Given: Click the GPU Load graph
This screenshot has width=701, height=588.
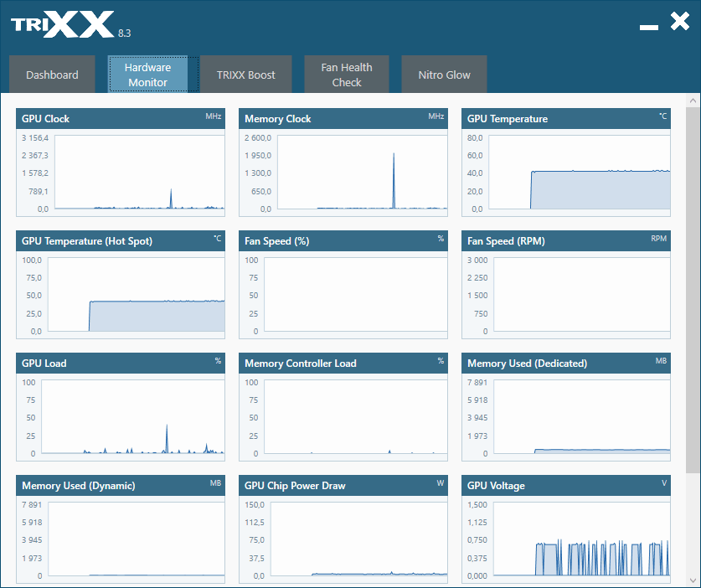Looking at the screenshot, I should 133,417.
